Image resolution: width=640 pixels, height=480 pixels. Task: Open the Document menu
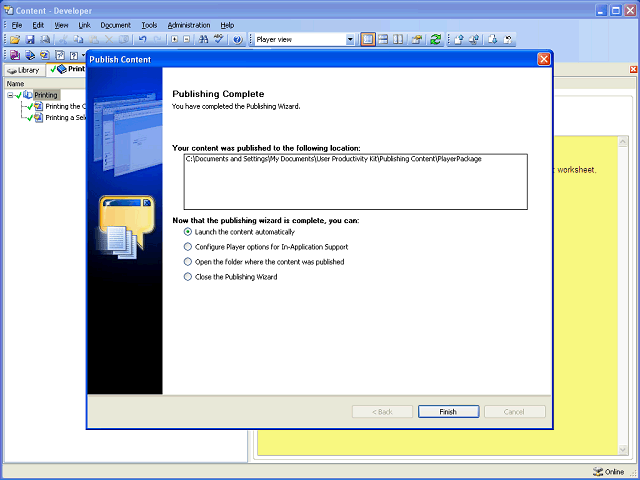click(x=116, y=25)
